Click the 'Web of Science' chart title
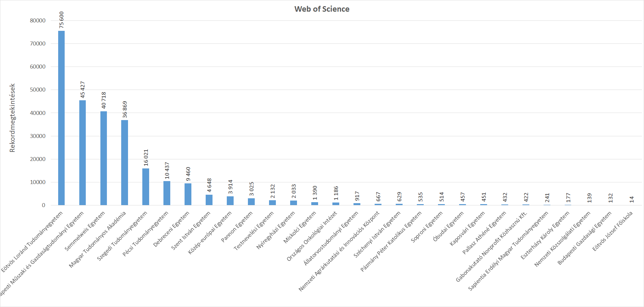Image resolution: width=644 pixels, height=307 pixels. [322, 9]
